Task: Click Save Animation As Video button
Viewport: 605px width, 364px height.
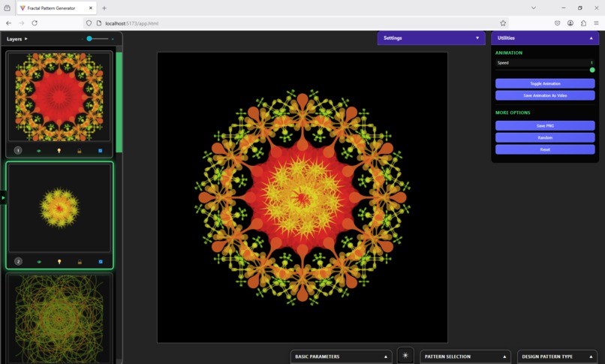Action: (545, 95)
